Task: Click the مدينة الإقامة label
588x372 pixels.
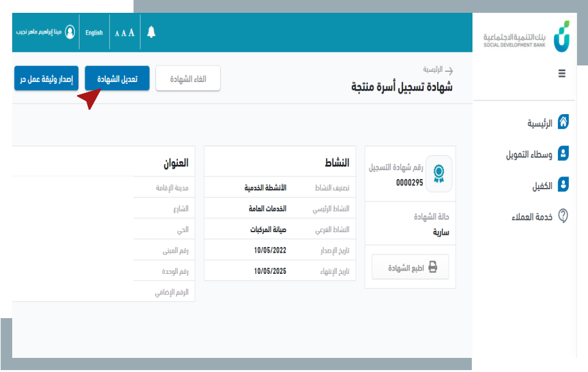Action: 172,188
